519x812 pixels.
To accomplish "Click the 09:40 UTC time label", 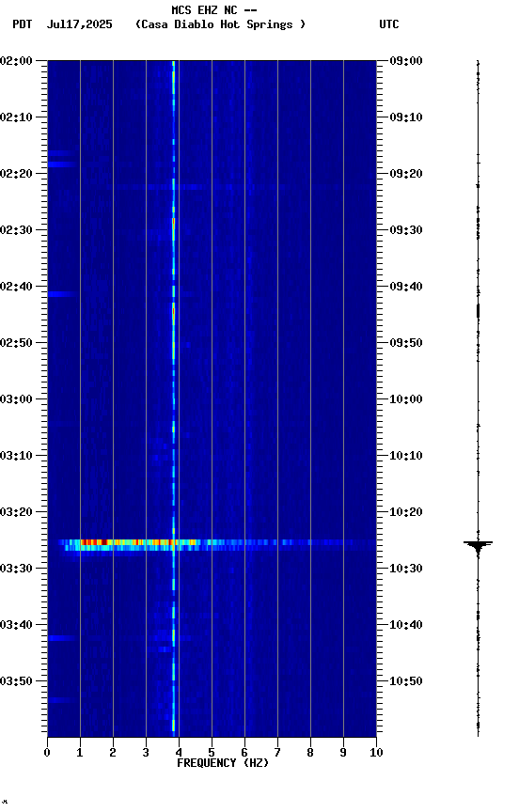I will (406, 287).
